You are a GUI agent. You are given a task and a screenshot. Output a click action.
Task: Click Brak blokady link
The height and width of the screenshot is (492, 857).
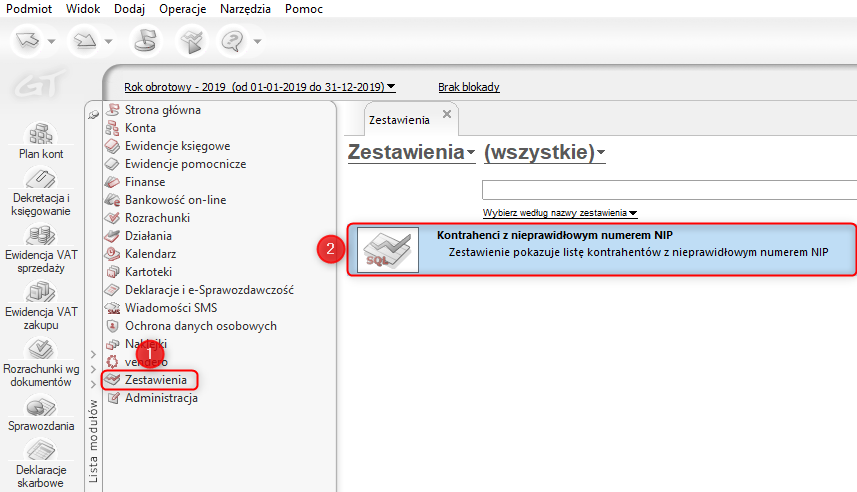469,87
